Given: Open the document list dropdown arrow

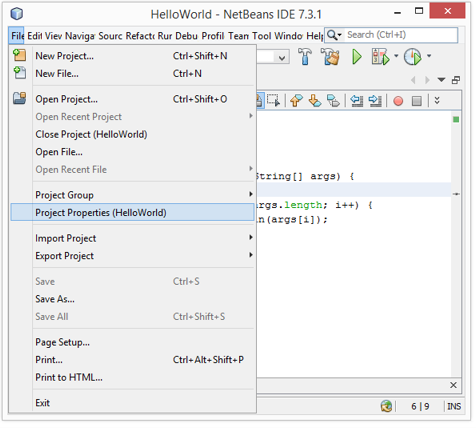Looking at the screenshot, I should (x=441, y=80).
